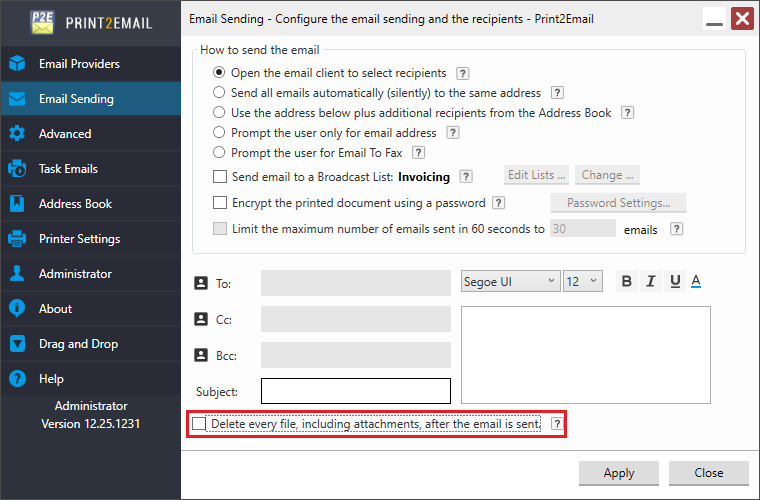Check Send email to a Broadcast List
The image size is (760, 500).
220,177
